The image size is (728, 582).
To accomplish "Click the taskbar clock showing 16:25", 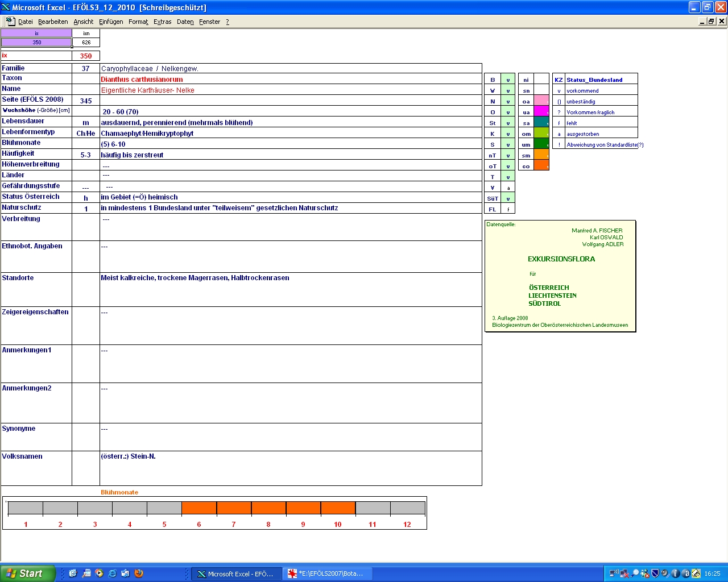I will (712, 573).
